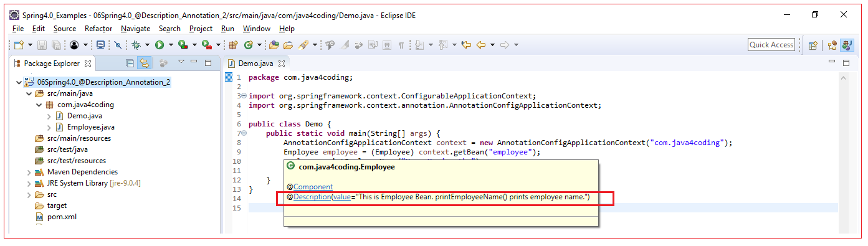This screenshot has width=868, height=246.
Task: Open the Run dropdown arrow
Action: [x=171, y=45]
